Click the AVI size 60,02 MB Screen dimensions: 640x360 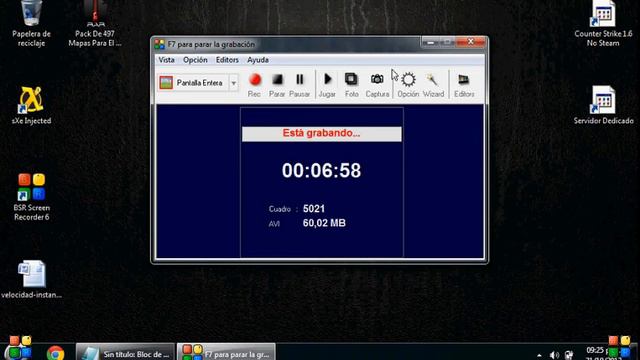pos(324,223)
